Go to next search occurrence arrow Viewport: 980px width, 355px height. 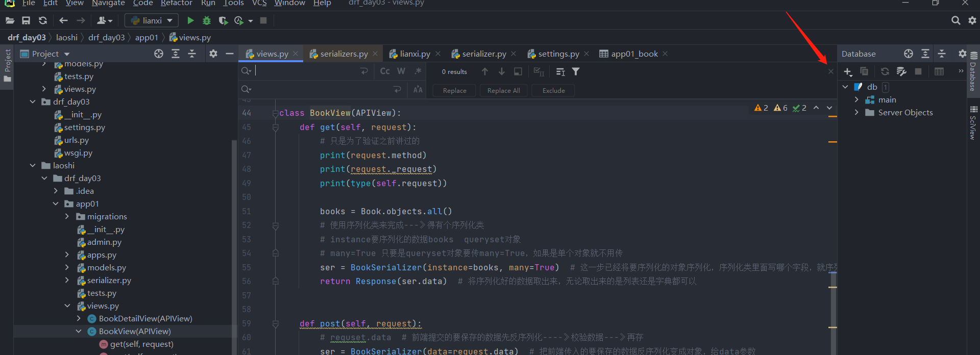tap(502, 71)
